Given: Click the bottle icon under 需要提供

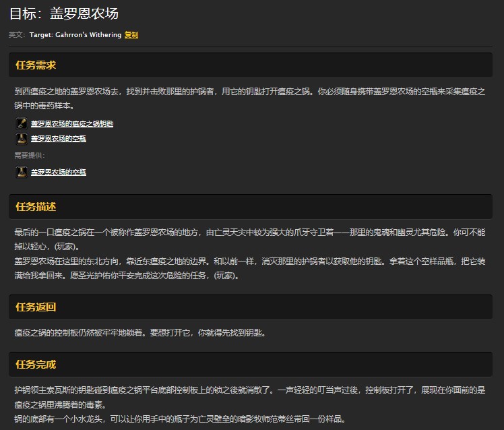Looking at the screenshot, I should pyautogui.click(x=22, y=172).
